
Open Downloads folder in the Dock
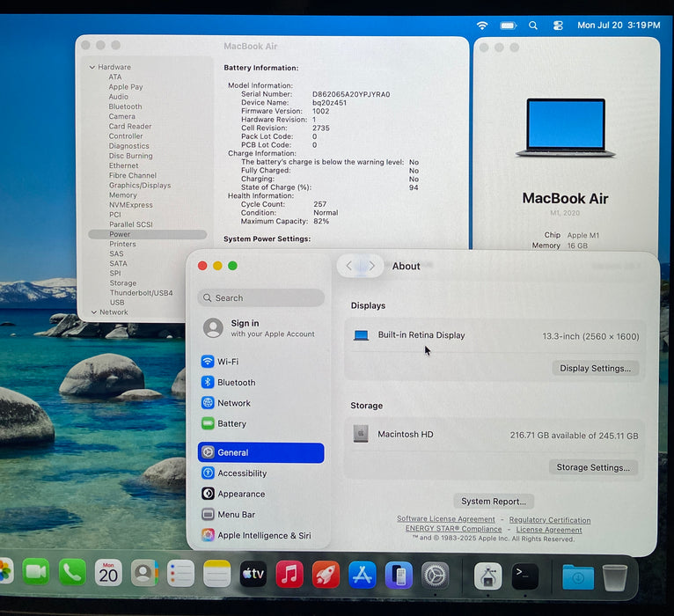578,577
